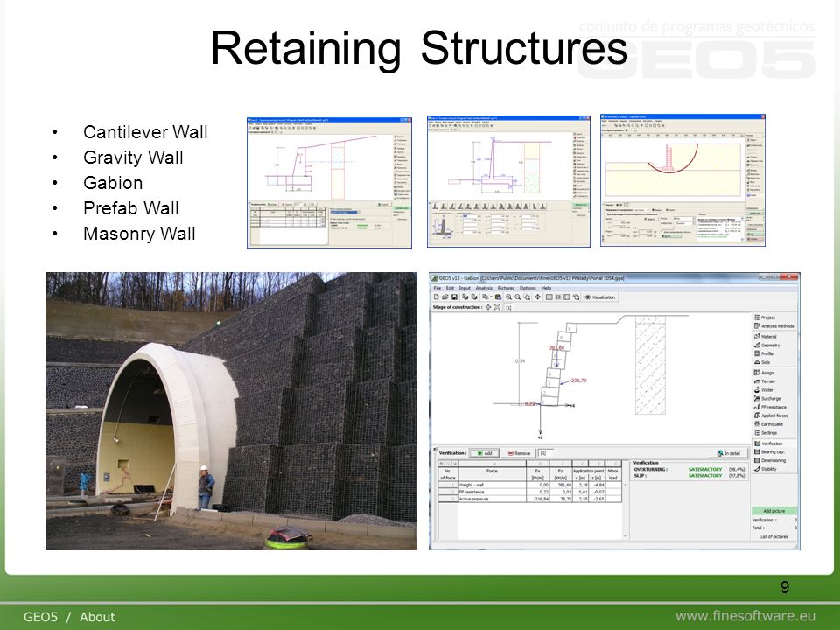The image size is (840, 630).
Task: Click the In detail button
Action: (729, 453)
